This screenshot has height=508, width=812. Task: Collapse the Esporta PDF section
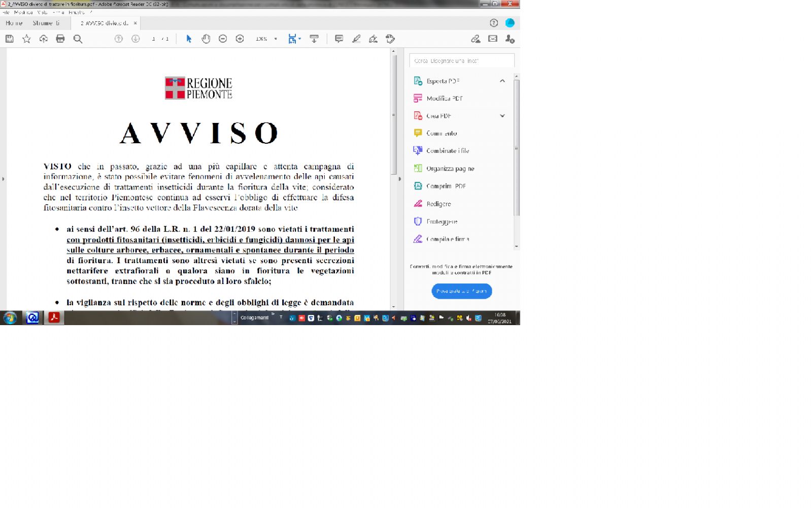pos(502,81)
